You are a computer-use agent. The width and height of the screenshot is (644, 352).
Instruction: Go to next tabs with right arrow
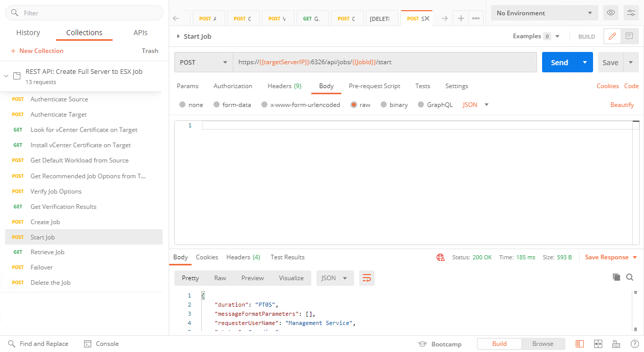[x=444, y=18]
